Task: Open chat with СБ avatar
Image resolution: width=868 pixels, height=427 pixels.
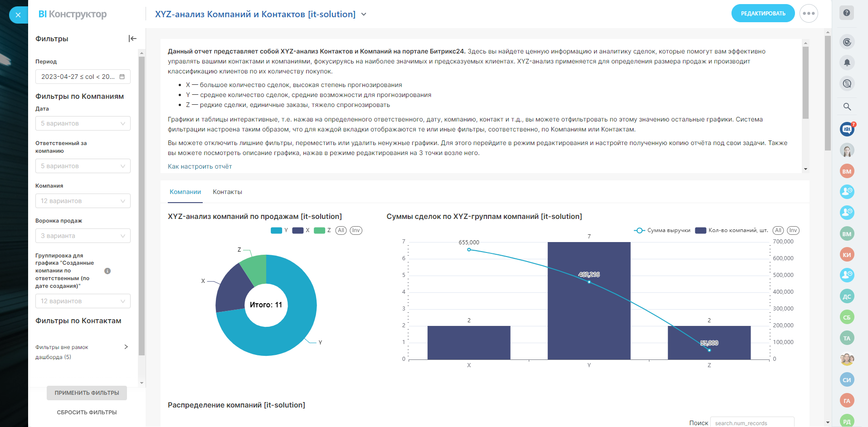Action: click(x=847, y=317)
